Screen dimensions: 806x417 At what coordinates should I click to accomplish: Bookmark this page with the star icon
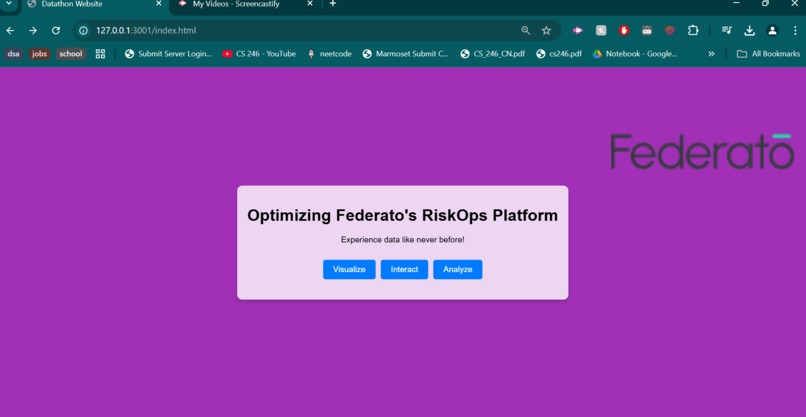tap(546, 30)
